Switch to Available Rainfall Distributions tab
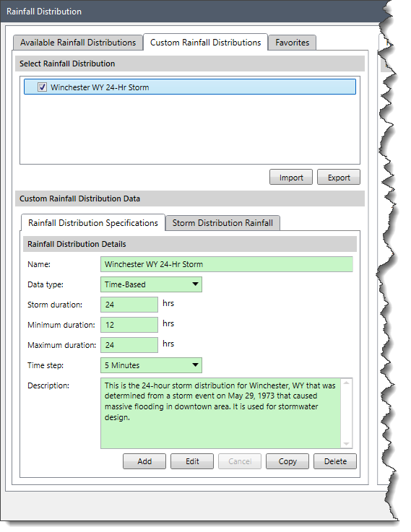The height and width of the screenshot is (532, 411). pos(78,43)
